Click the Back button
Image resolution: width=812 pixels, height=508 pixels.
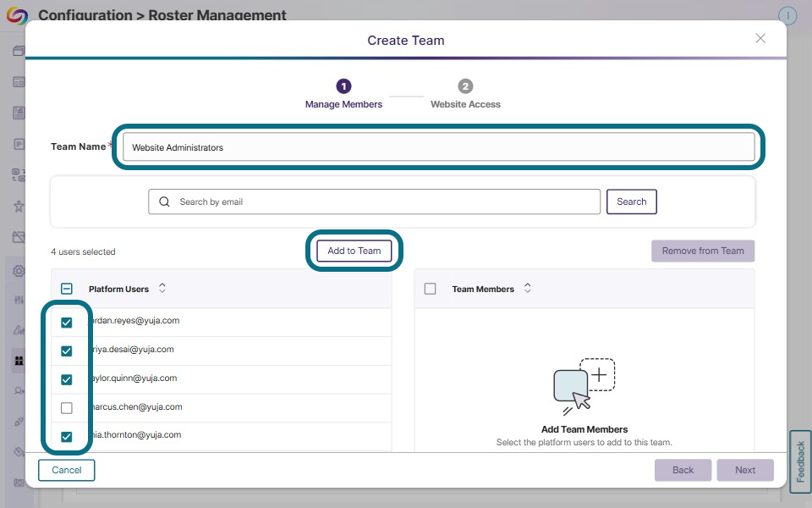tap(683, 470)
